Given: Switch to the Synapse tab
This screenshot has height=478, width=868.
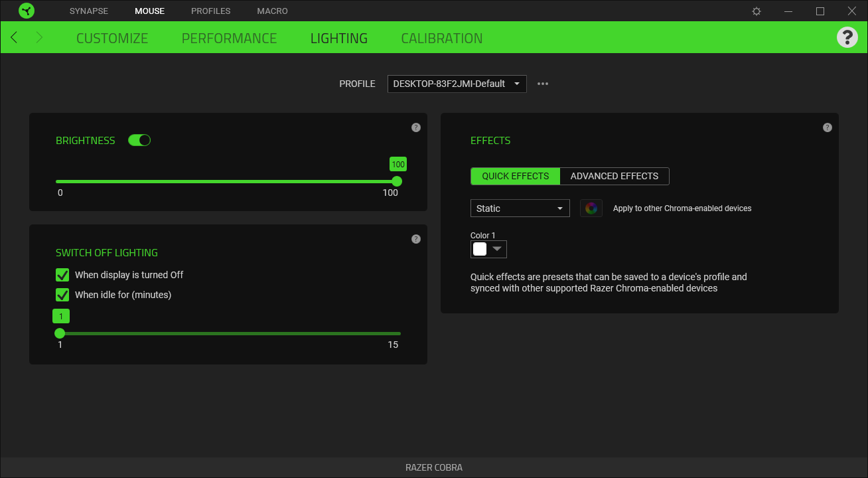Looking at the screenshot, I should tap(89, 11).
